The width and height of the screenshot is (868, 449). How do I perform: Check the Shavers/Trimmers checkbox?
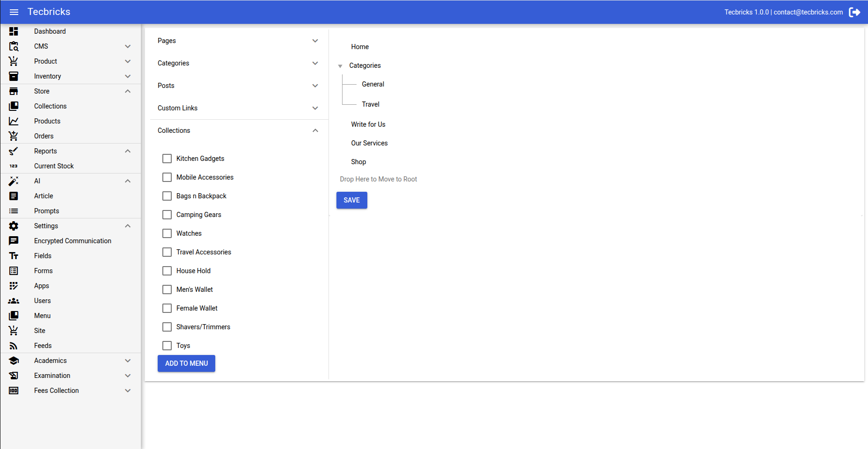click(x=167, y=327)
